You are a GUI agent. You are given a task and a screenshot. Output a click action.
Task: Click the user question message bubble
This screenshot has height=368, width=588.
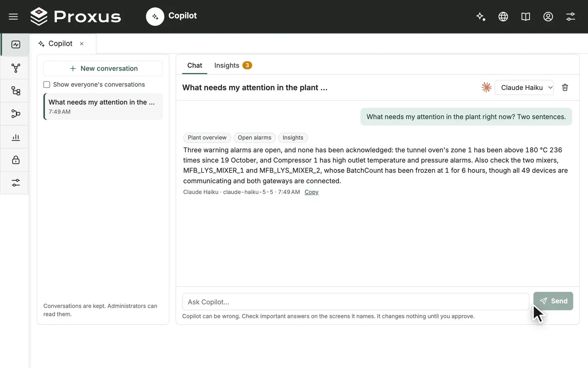tap(466, 117)
